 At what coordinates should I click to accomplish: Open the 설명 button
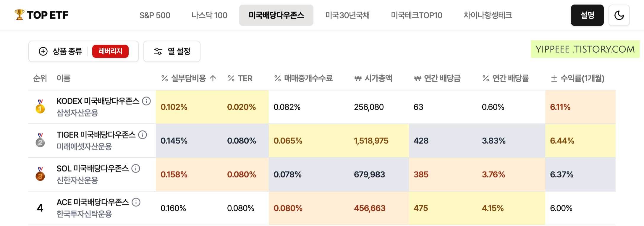tap(587, 15)
